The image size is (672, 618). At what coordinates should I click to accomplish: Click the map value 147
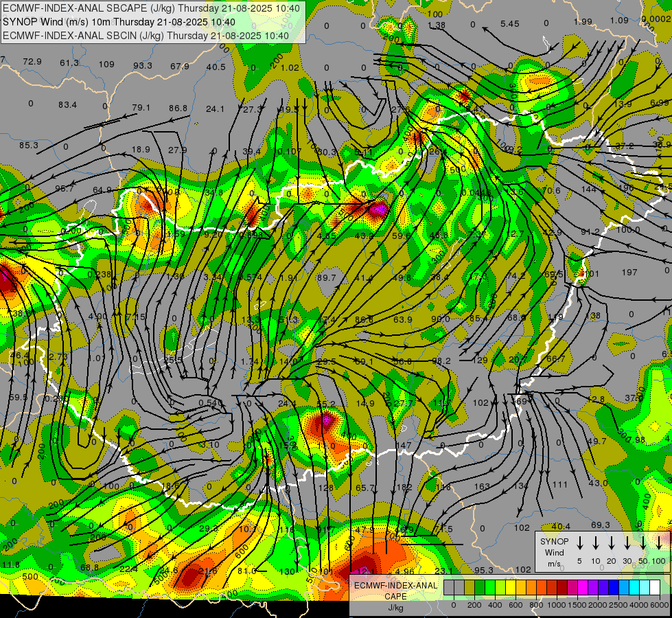pos(404,445)
